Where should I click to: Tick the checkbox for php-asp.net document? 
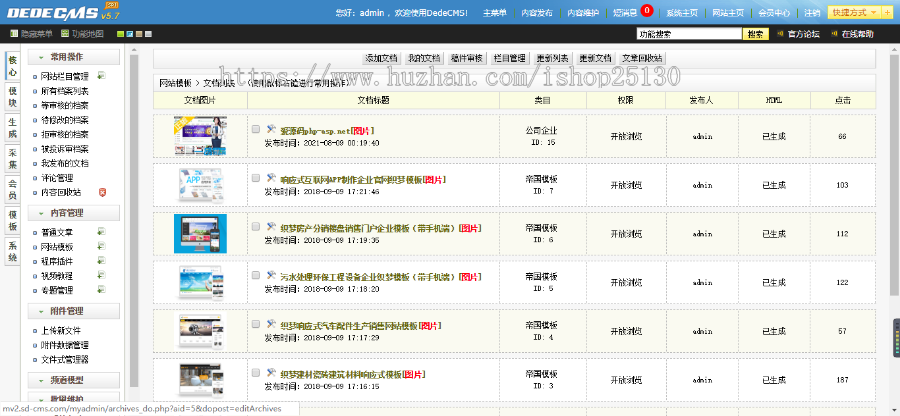tap(256, 130)
